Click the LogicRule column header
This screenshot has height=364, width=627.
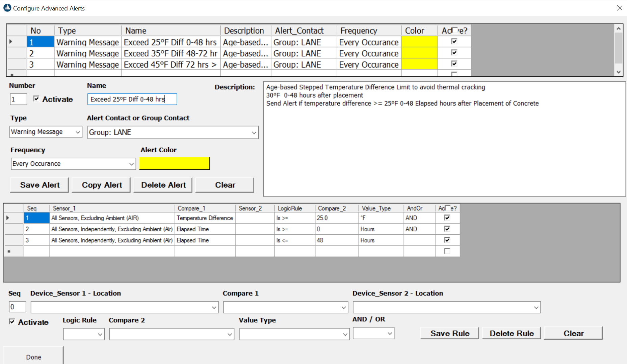coord(295,208)
